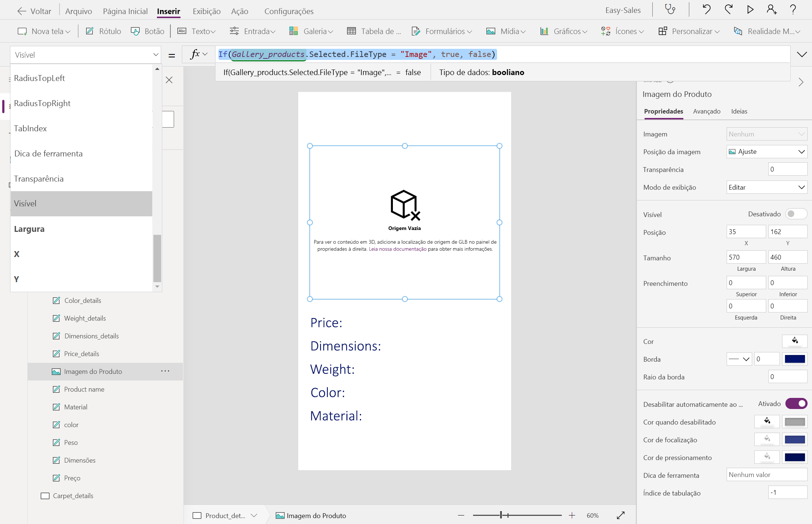Toggle the Visível switch
812x524 pixels.
(x=796, y=214)
